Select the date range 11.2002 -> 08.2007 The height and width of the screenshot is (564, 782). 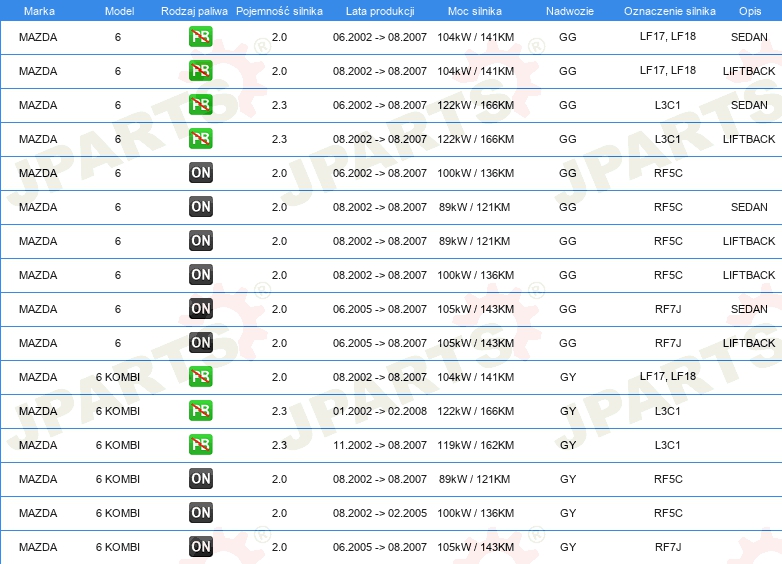click(380, 445)
